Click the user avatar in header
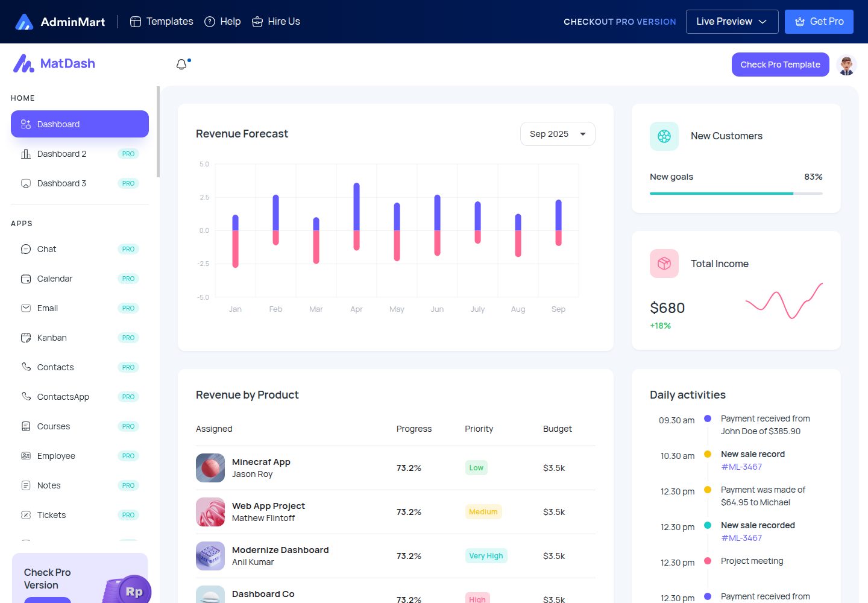Screen dimensions: 868x603 (846, 65)
